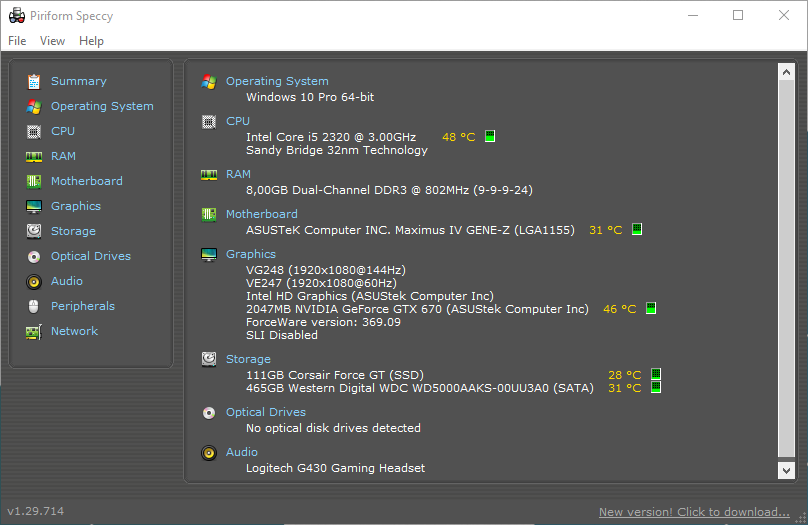
Task: Click the CPU chip icon in sidebar
Action: click(x=34, y=132)
